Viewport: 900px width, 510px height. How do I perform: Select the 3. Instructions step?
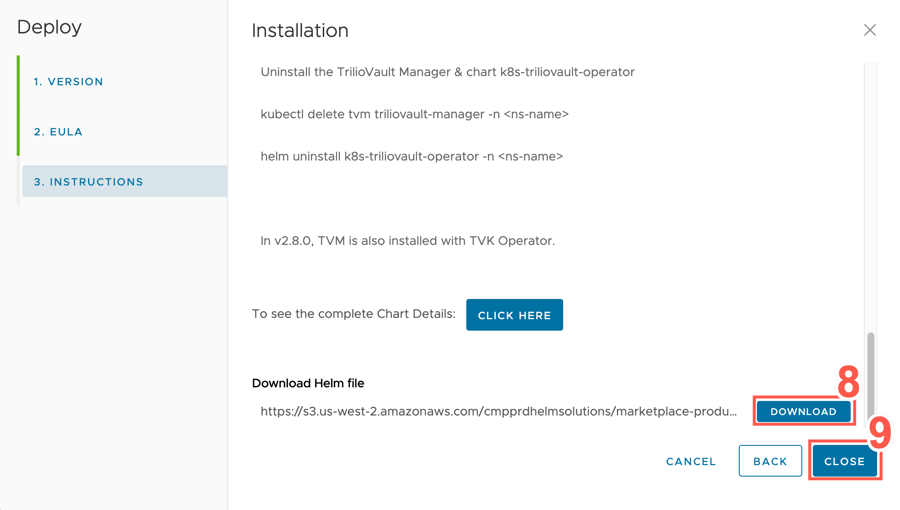tap(89, 182)
